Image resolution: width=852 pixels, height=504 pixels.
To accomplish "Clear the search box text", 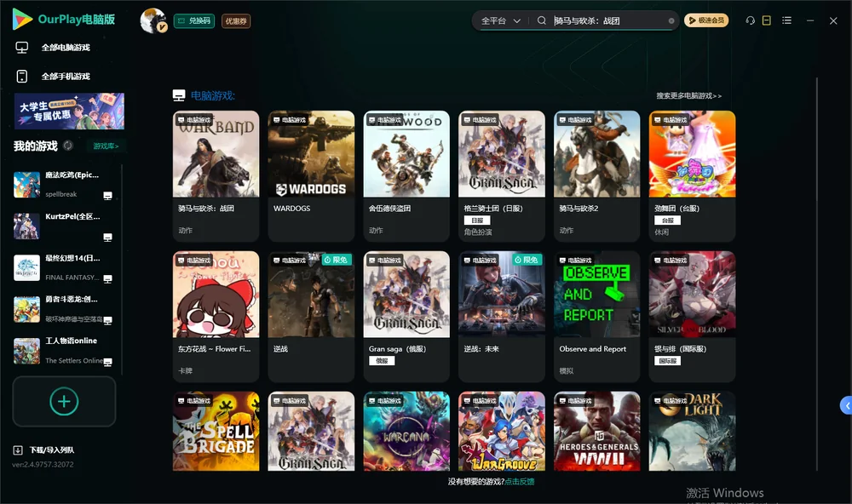I will [671, 21].
